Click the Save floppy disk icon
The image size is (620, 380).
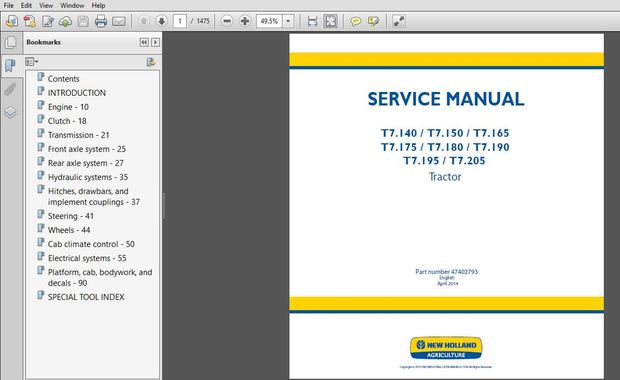pos(83,21)
